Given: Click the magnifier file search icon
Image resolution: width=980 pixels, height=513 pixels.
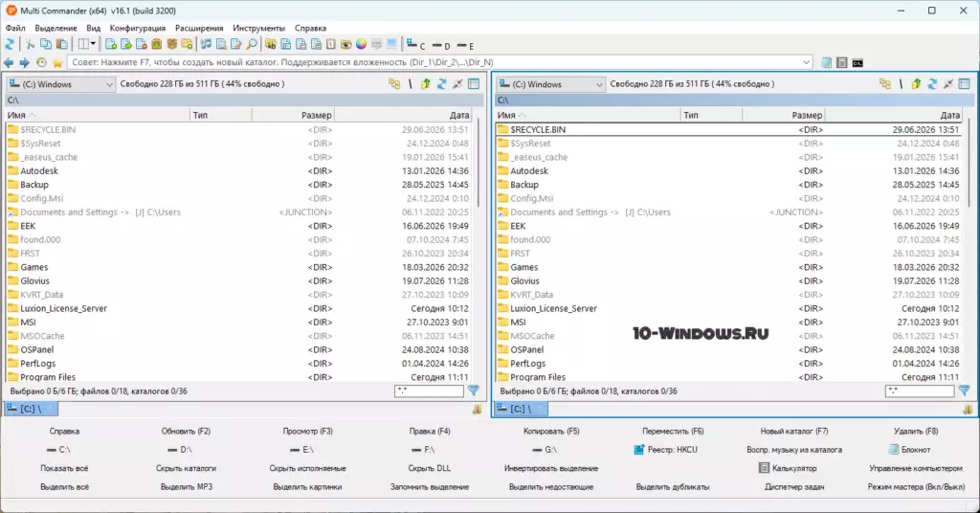Looking at the screenshot, I should pos(252,44).
